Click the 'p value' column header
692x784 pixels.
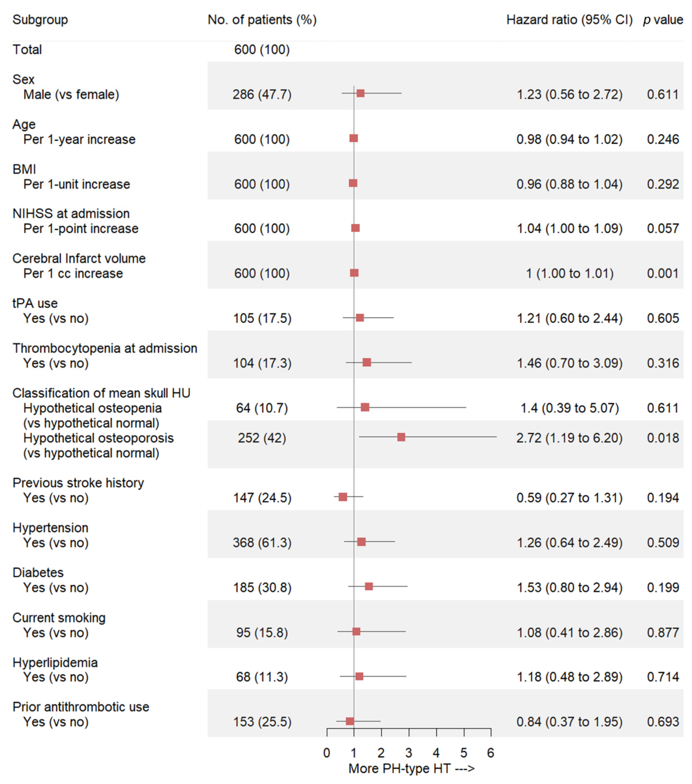tap(663, 20)
